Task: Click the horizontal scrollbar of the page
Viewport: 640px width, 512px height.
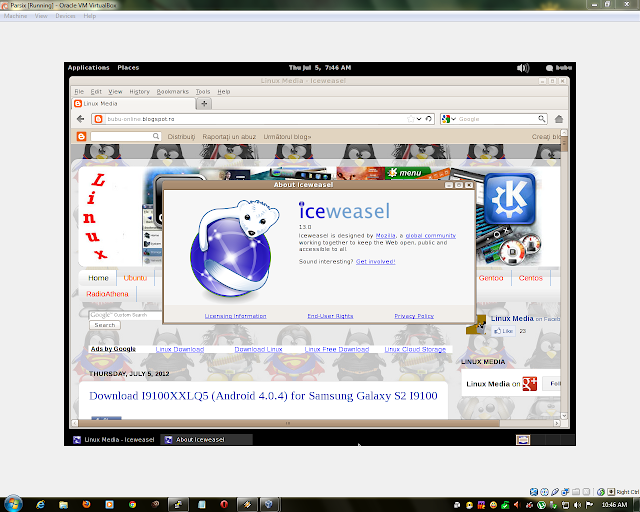Action: point(288,423)
